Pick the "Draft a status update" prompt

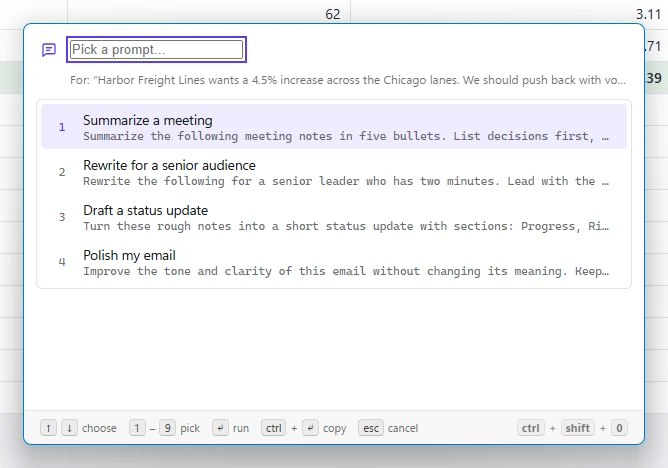pyautogui.click(x=334, y=217)
